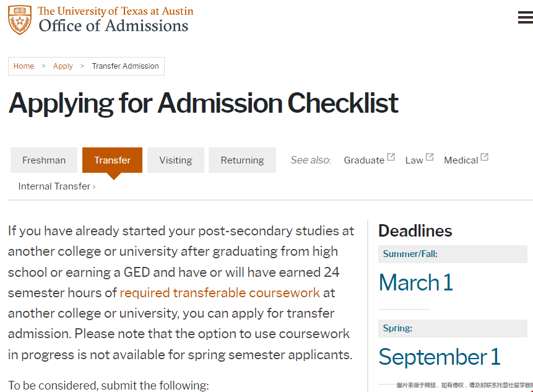
Task: Click the external link icon beside Medical
Action: point(485,157)
